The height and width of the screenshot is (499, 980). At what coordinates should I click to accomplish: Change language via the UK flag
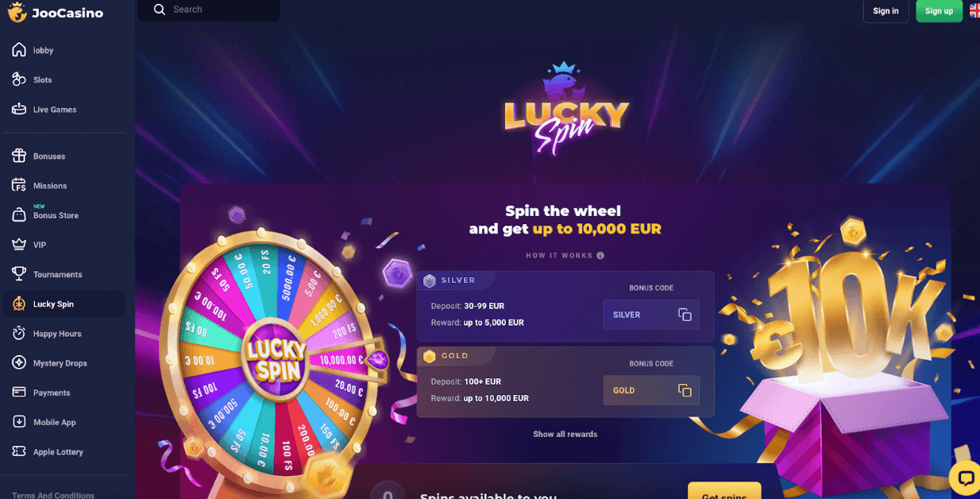[974, 10]
